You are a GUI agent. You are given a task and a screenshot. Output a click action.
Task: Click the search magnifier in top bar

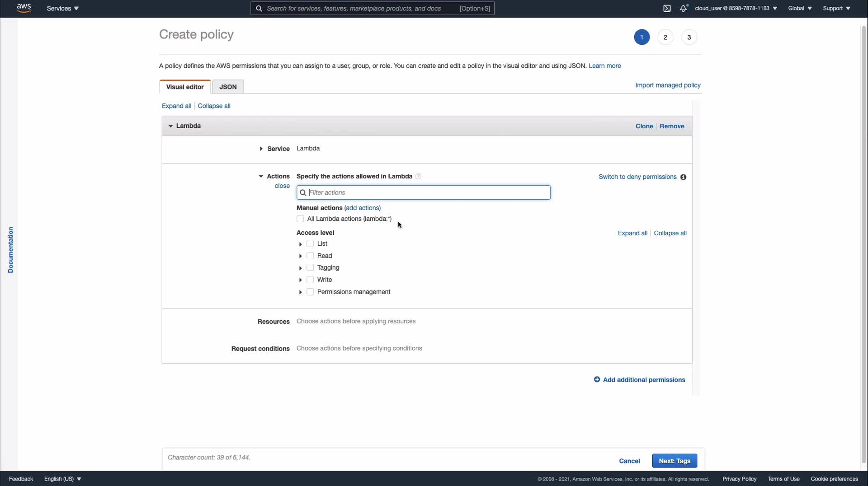click(259, 8)
